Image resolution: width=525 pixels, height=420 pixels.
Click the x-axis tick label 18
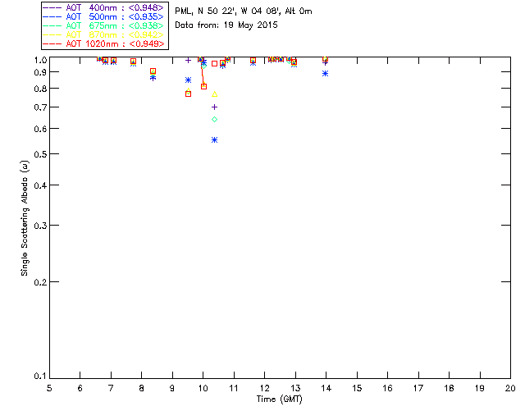click(450, 388)
